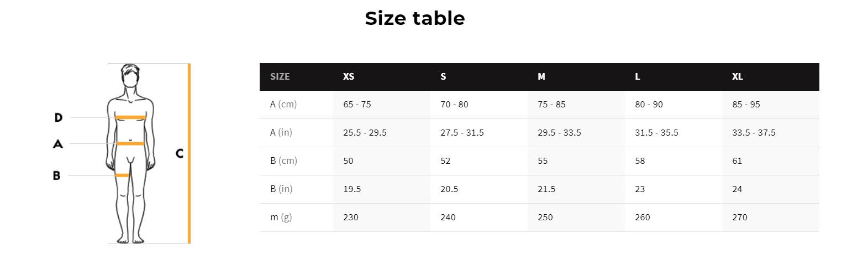The height and width of the screenshot is (269, 868).
Task: Click the B (in) row label
Action: pyautogui.click(x=281, y=189)
